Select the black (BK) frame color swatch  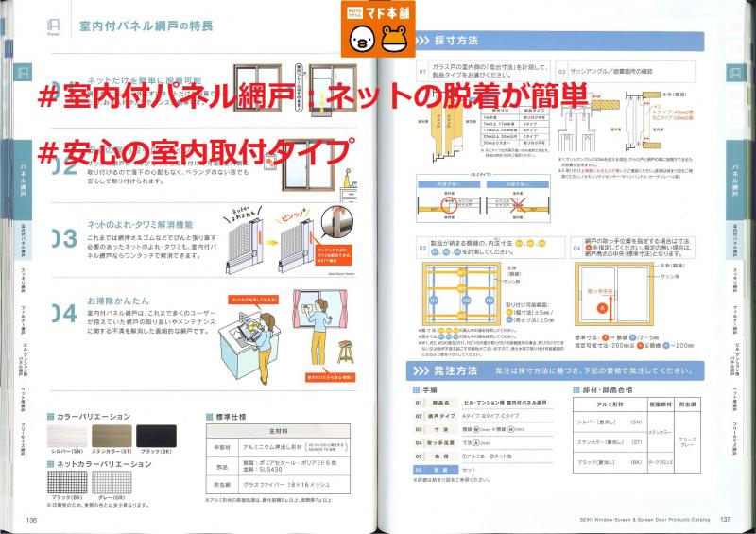[157, 437]
